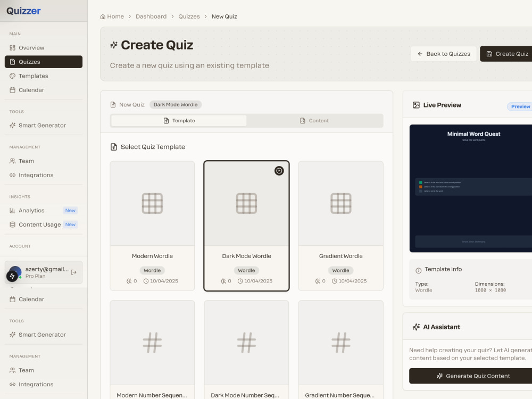The width and height of the screenshot is (532, 399).
Task: Click the Minimal Word Quest preview thumbnail
Action: pos(471,188)
